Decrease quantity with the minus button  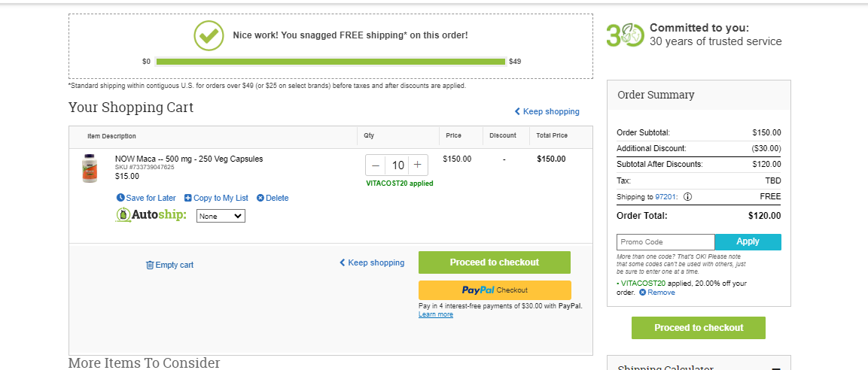pos(376,165)
